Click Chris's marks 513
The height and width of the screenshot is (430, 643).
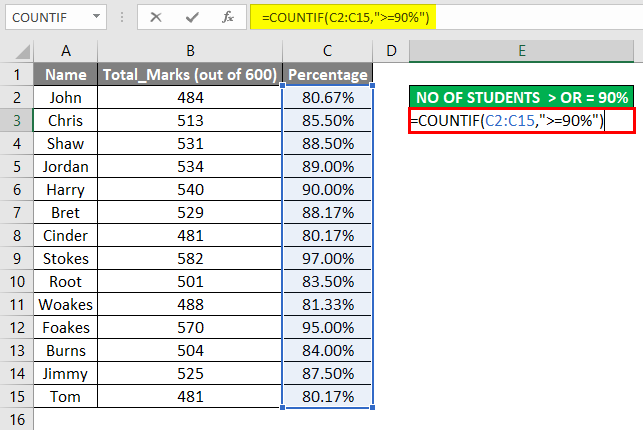190,121
